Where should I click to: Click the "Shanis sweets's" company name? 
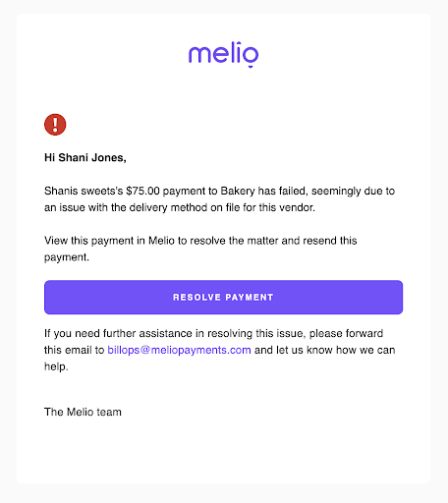[84, 191]
